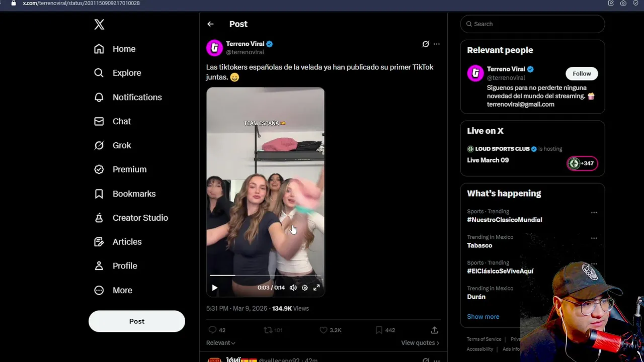Seek on the video progress bar
This screenshot has height=362, width=644.
[265, 276]
